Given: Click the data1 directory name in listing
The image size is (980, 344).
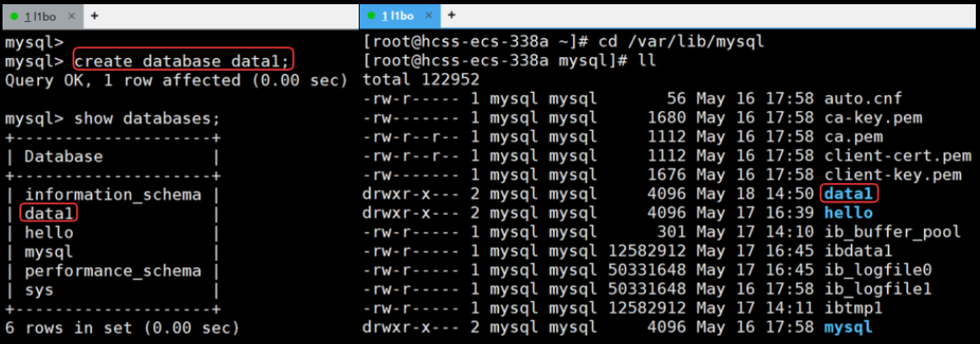Looking at the screenshot, I should click(848, 194).
